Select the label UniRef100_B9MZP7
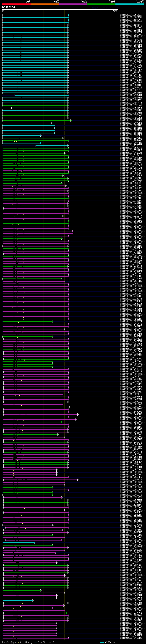 tap(131, 120)
